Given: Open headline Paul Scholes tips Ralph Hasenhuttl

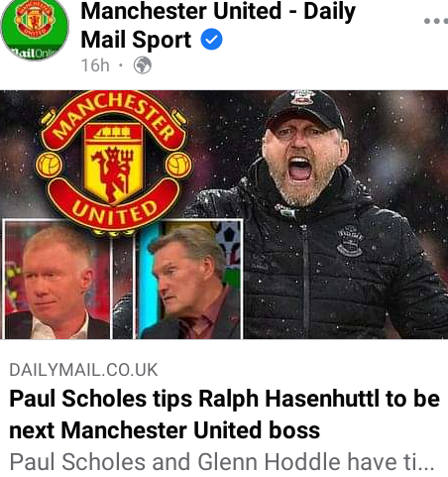Looking at the screenshot, I should click(x=225, y=399).
